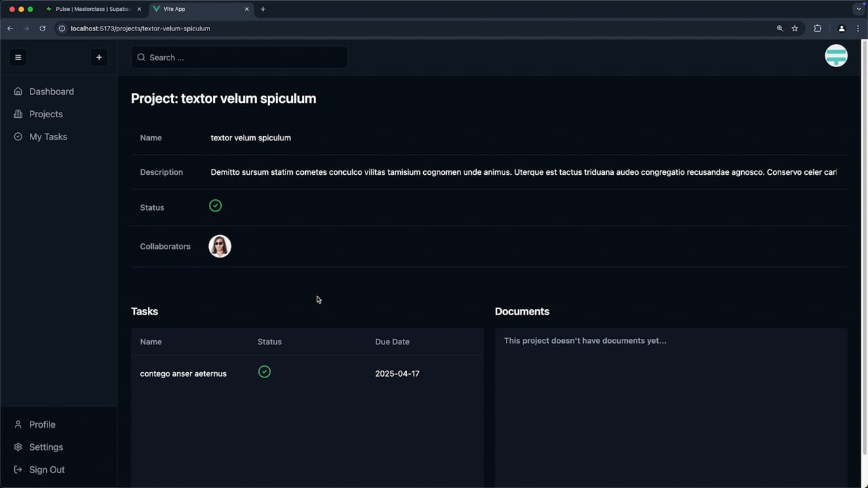Image resolution: width=868 pixels, height=488 pixels.
Task: Click the no documents yet message
Action: point(585,341)
